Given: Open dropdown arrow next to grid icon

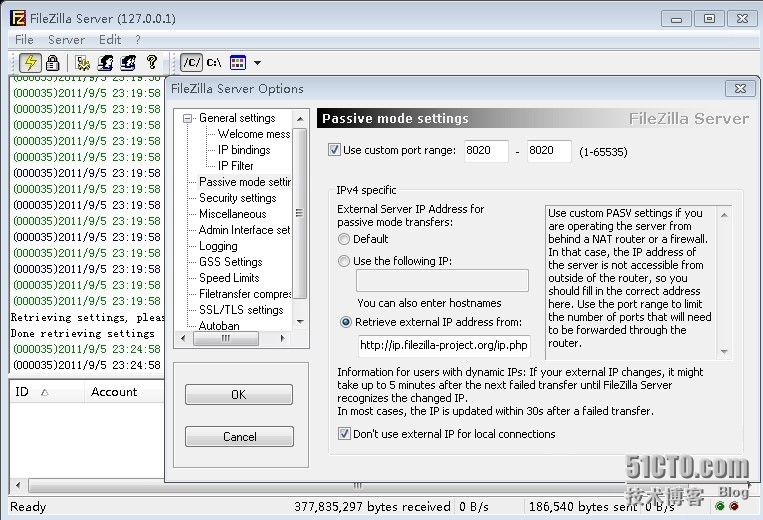Looking at the screenshot, I should (257, 63).
